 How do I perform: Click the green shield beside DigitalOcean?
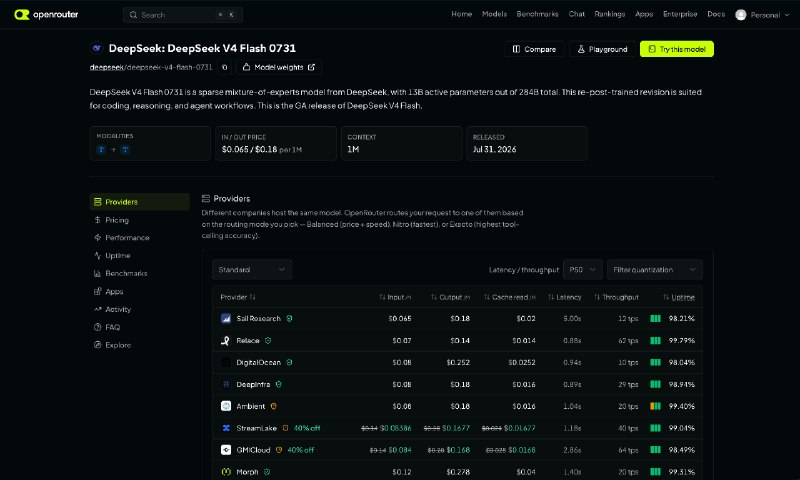(289, 362)
